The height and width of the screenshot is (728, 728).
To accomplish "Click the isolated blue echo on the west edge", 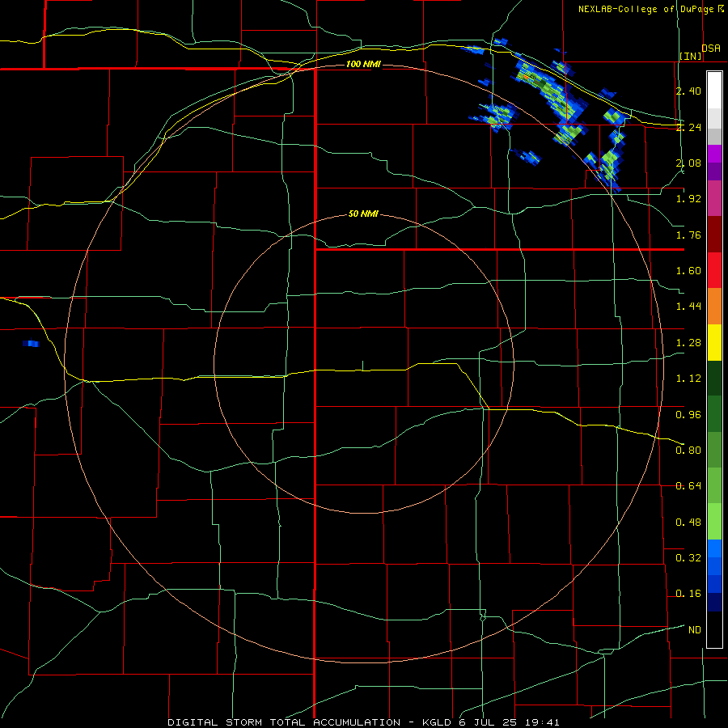I will click(x=31, y=344).
